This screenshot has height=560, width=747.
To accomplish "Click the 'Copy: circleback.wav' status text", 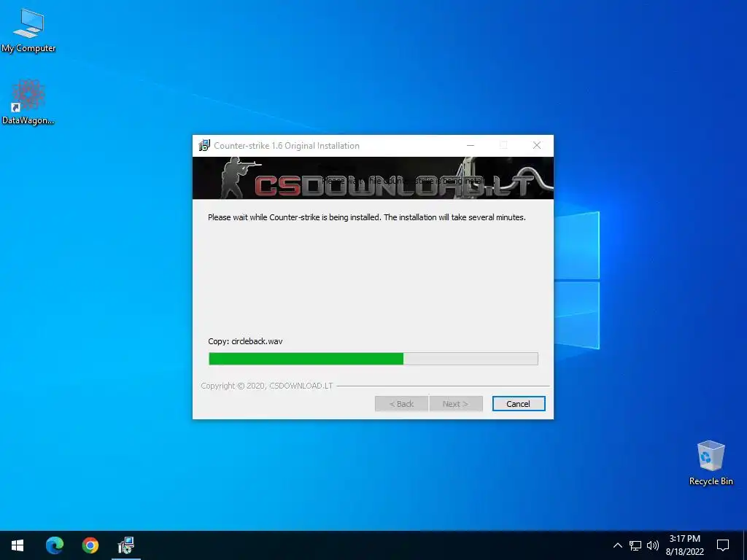I will (x=245, y=341).
